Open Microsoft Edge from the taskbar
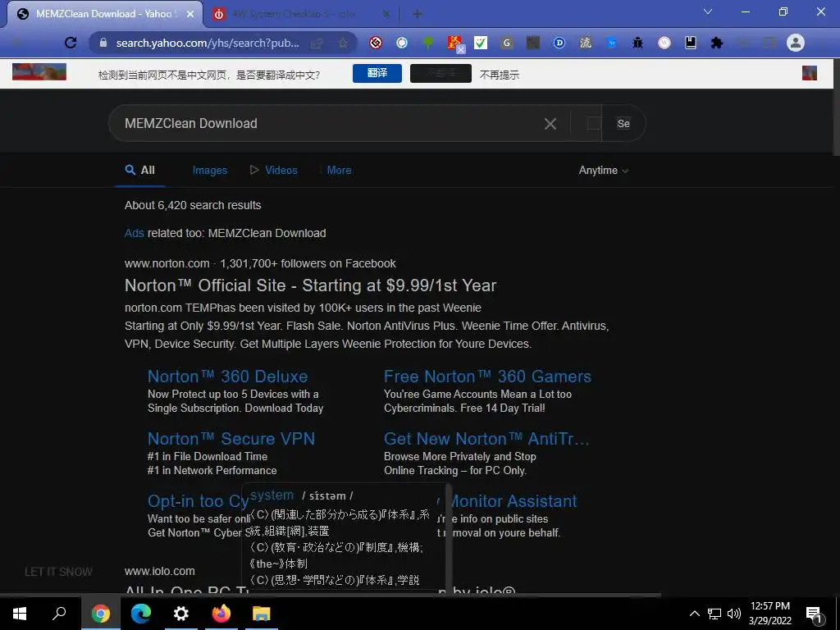 point(141,614)
